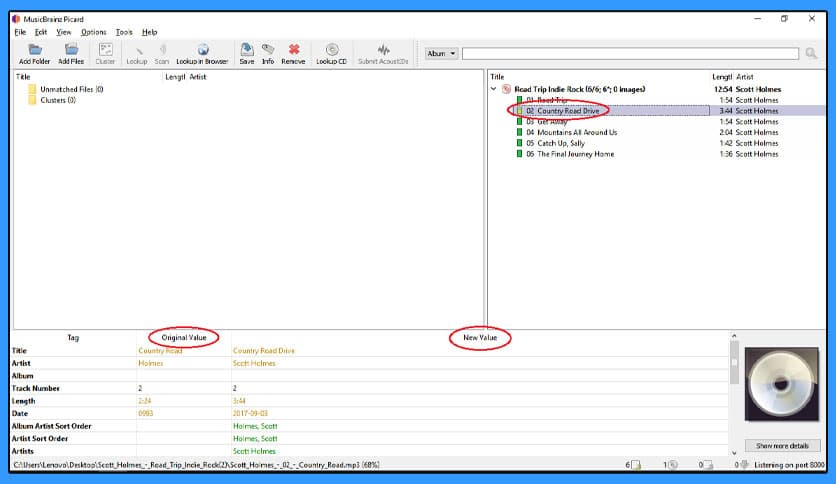Select Clusters (0) row

(58, 100)
